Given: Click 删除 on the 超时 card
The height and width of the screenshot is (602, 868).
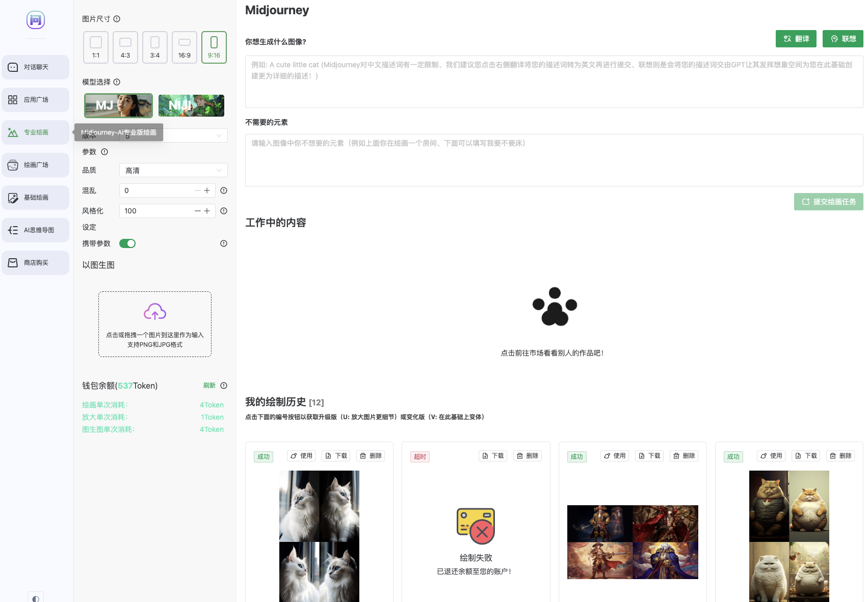Looking at the screenshot, I should [528, 456].
